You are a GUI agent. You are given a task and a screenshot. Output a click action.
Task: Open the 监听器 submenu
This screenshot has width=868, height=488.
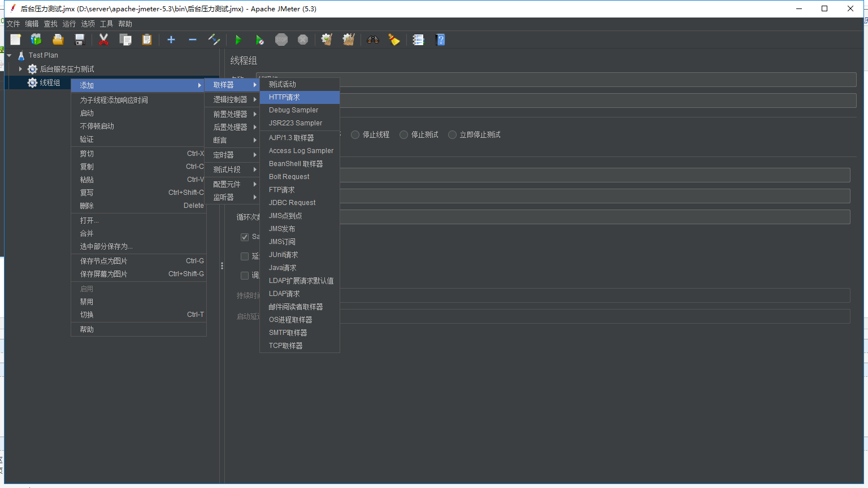[232, 197]
